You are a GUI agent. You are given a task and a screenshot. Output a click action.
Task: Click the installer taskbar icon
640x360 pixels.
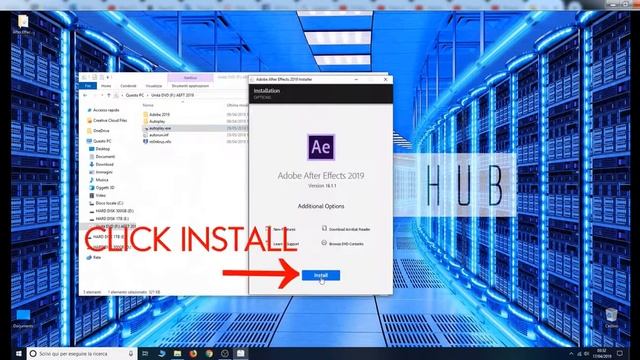(x=241, y=353)
